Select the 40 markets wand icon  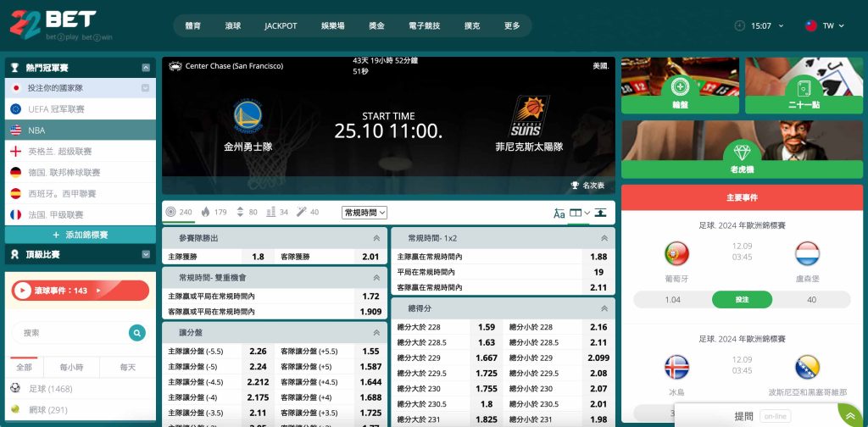click(301, 212)
